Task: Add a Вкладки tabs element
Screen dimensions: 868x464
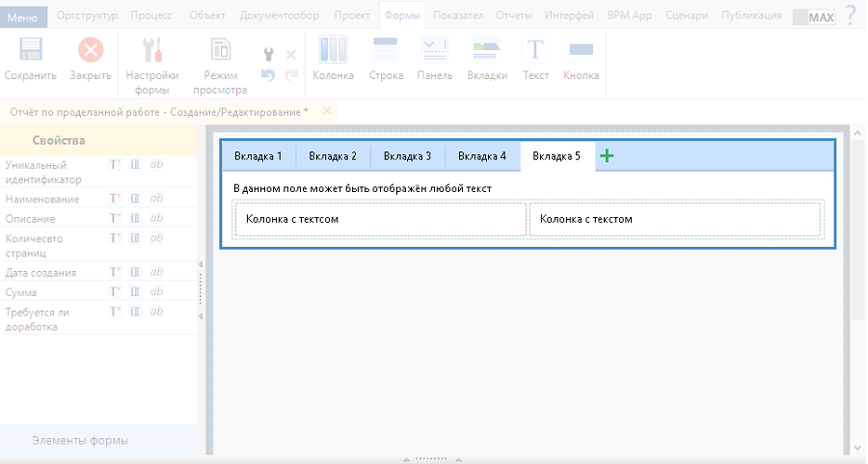Action: coord(486,52)
